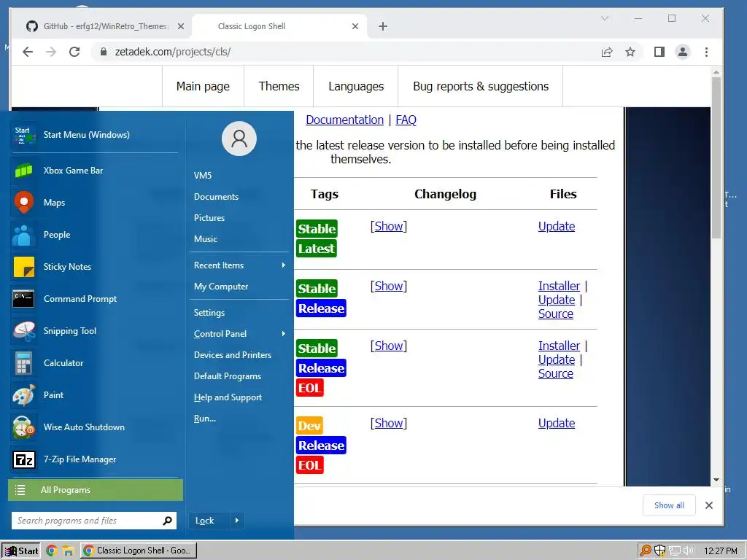Open Pictures from start menu
Viewport: 747px width, 560px height.
coord(209,217)
